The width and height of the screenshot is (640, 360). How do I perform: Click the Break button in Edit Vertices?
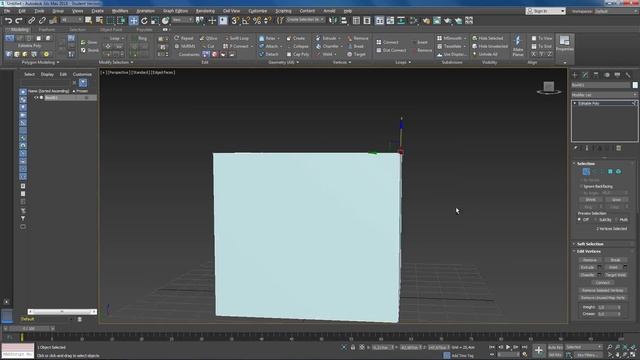pyautogui.click(x=615, y=260)
